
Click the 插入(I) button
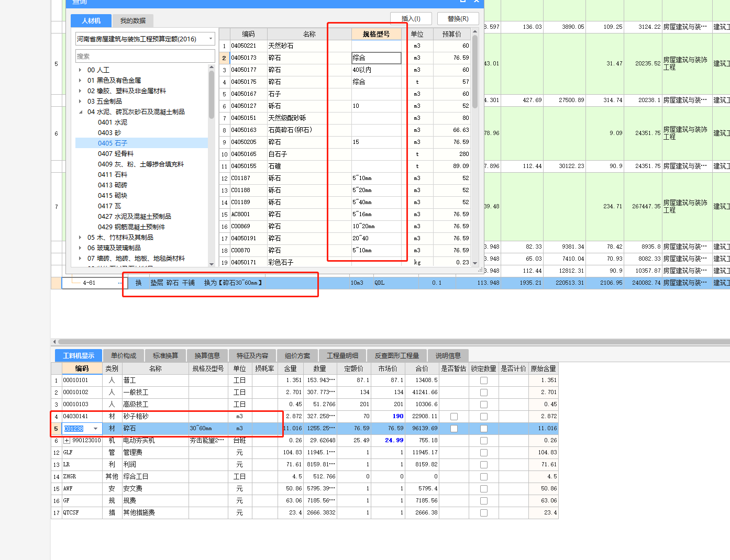[x=411, y=19]
